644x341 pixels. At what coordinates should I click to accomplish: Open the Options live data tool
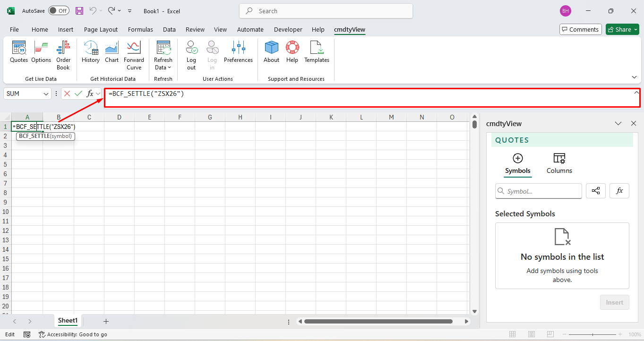[41, 52]
